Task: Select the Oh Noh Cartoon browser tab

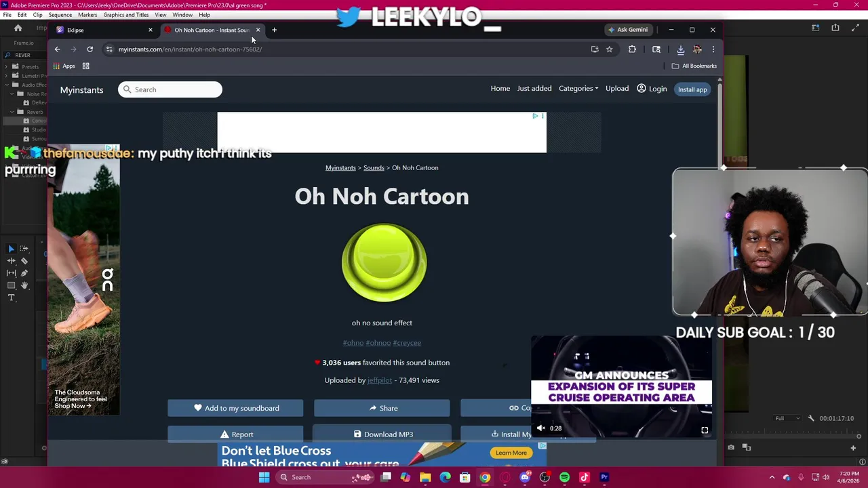Action: tap(212, 30)
